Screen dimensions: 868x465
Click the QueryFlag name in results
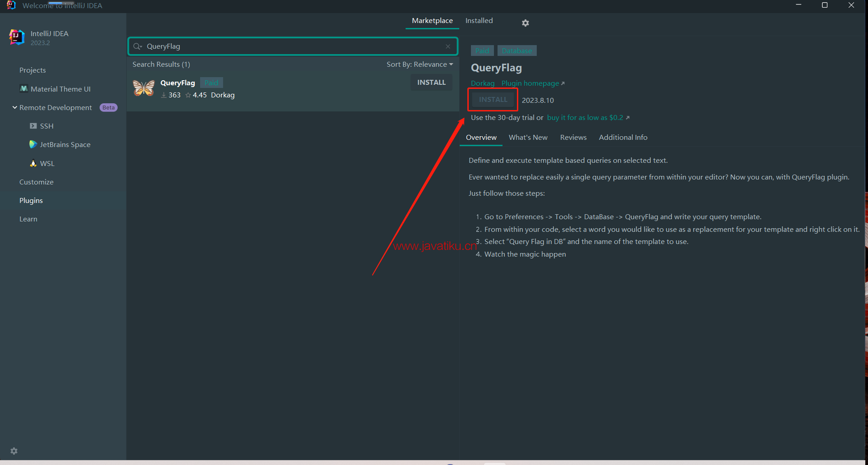[178, 83]
